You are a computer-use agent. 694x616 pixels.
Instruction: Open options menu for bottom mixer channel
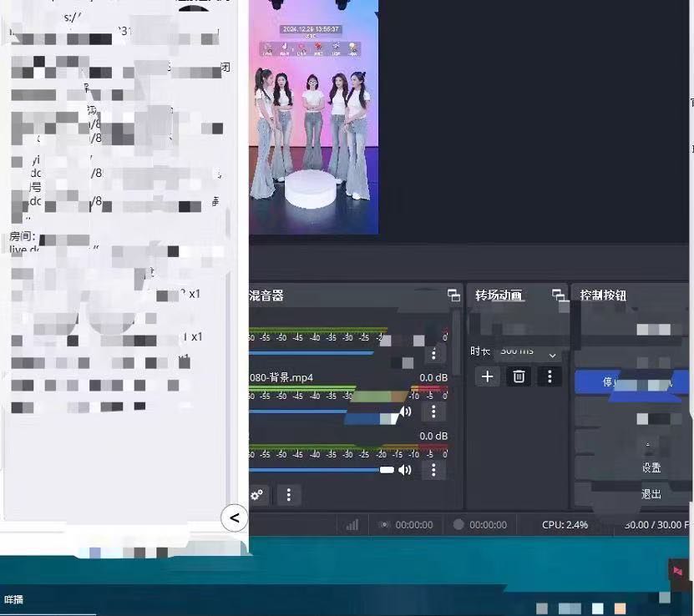coord(433,470)
